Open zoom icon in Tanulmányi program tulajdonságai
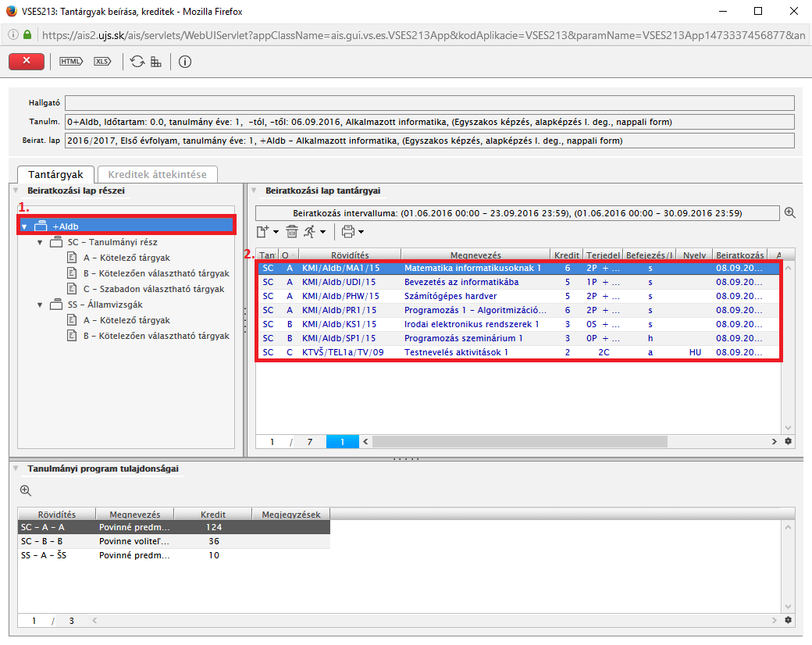Image resolution: width=812 pixels, height=645 pixels. click(x=26, y=490)
